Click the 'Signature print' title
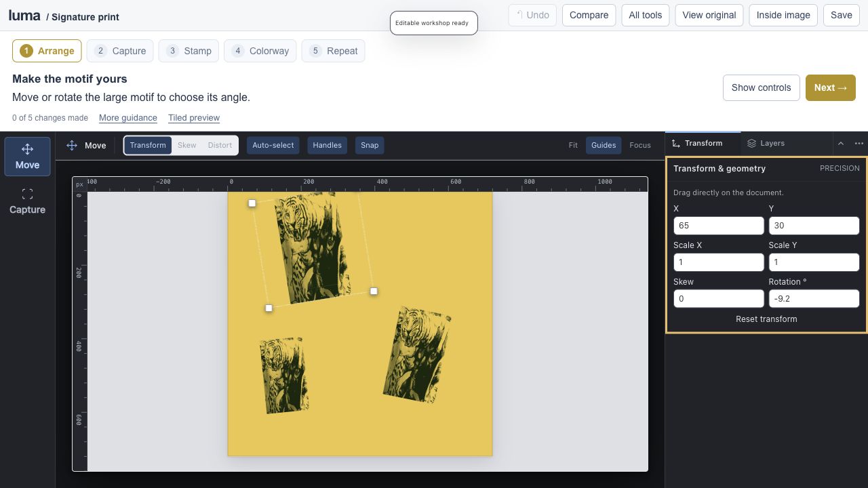 pos(85,17)
